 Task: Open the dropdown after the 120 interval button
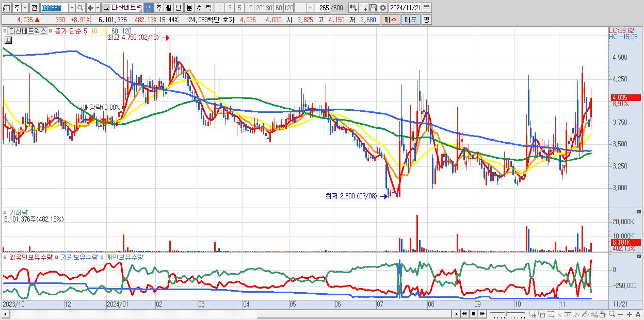tap(310, 8)
